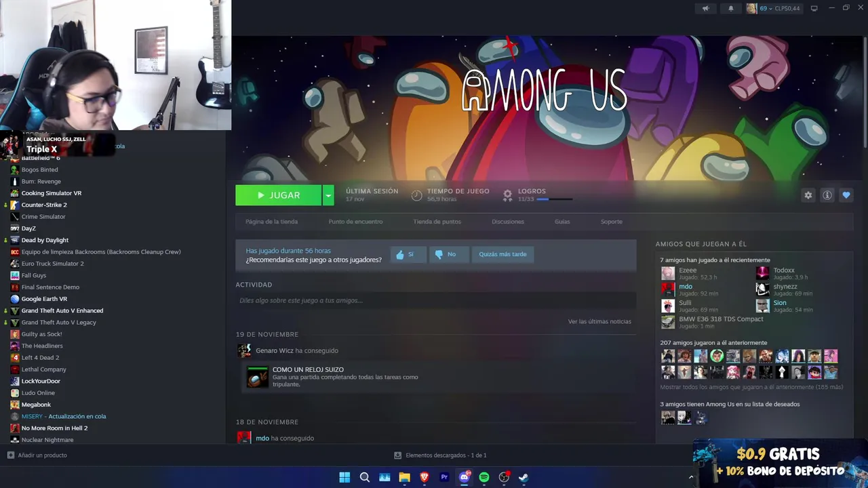Click the Google Earth VR game icon

tap(15, 299)
